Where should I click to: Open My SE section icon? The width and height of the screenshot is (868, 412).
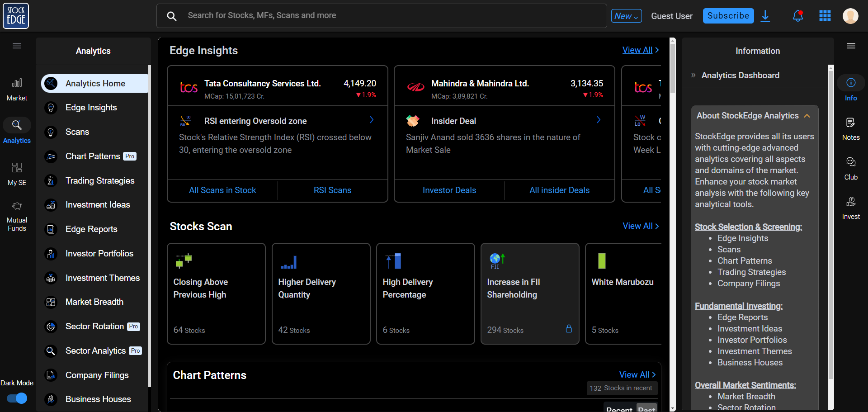point(17,168)
